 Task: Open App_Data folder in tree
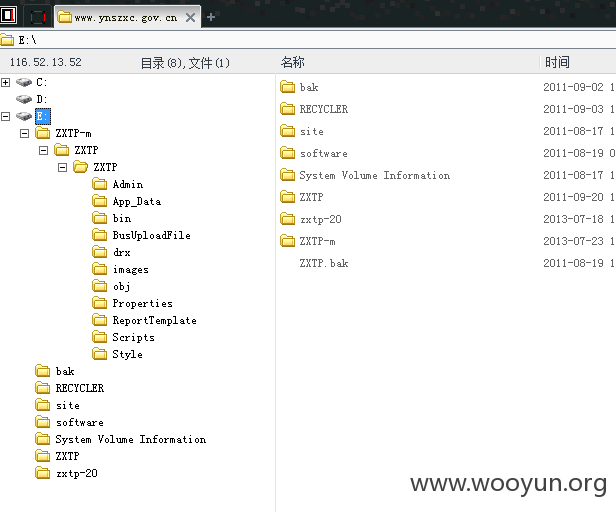click(137, 202)
